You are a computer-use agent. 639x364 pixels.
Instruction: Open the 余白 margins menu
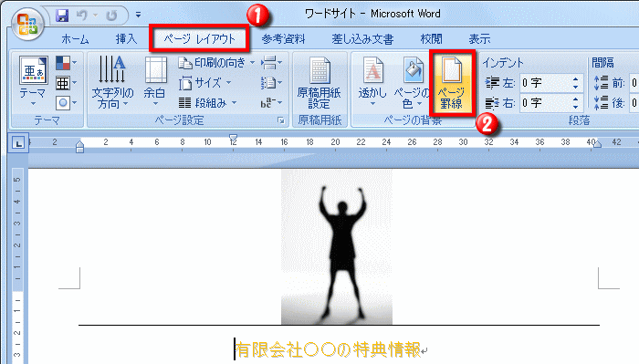pyautogui.click(x=155, y=82)
